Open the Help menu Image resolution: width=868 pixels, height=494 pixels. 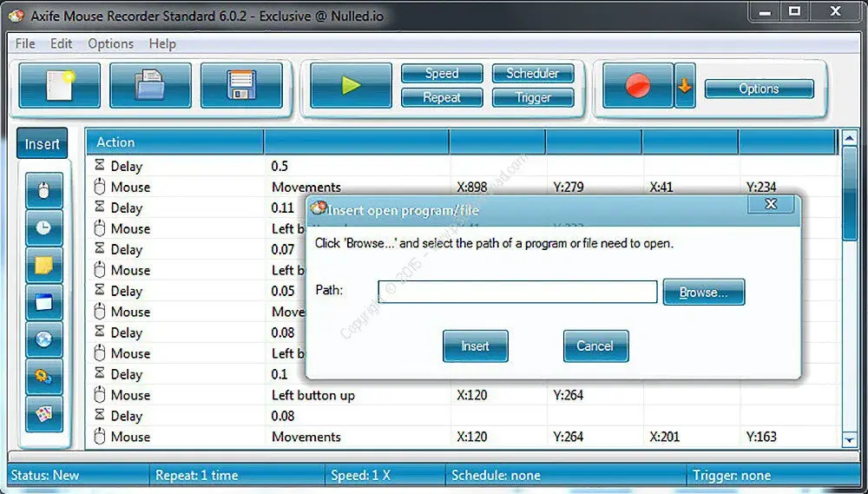click(162, 43)
